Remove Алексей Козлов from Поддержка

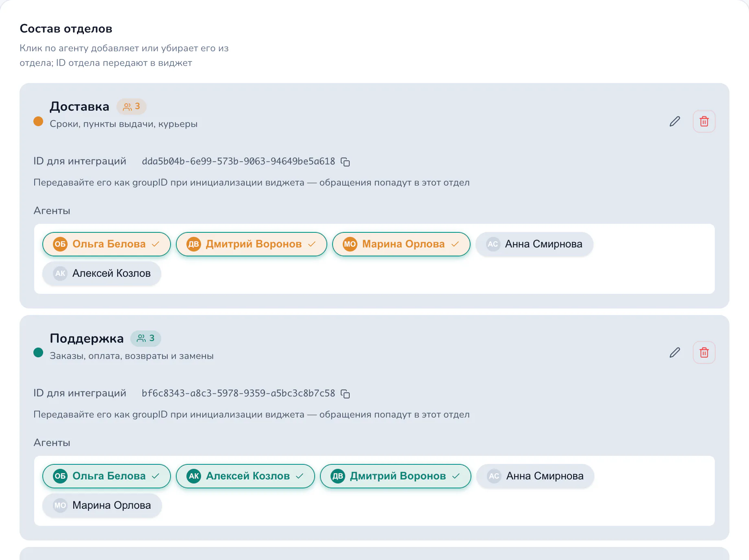pyautogui.click(x=245, y=476)
